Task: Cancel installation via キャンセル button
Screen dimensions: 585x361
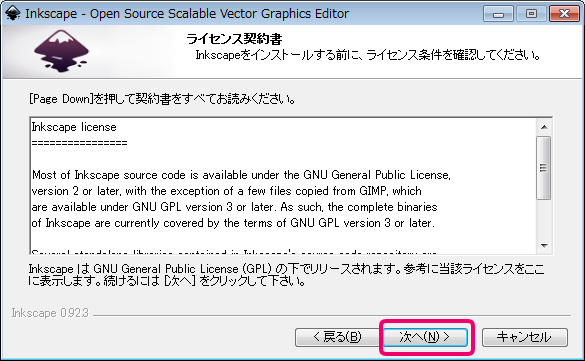Action: (x=525, y=337)
